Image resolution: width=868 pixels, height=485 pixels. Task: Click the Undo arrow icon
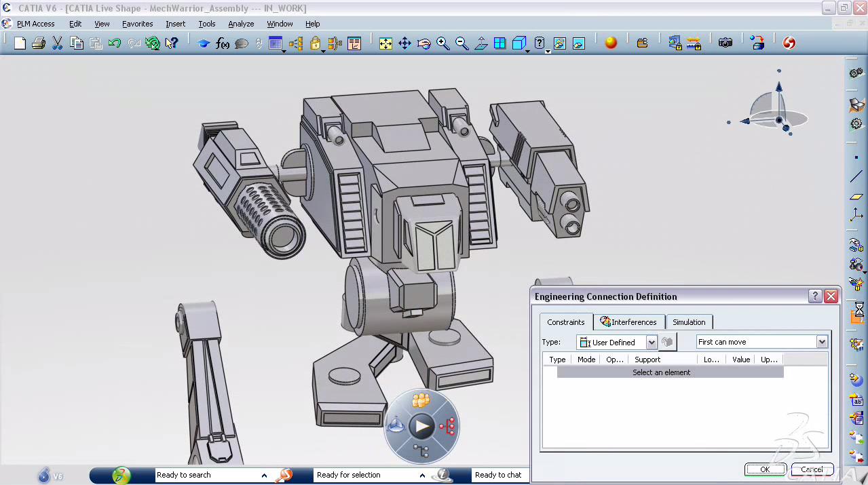click(x=115, y=43)
